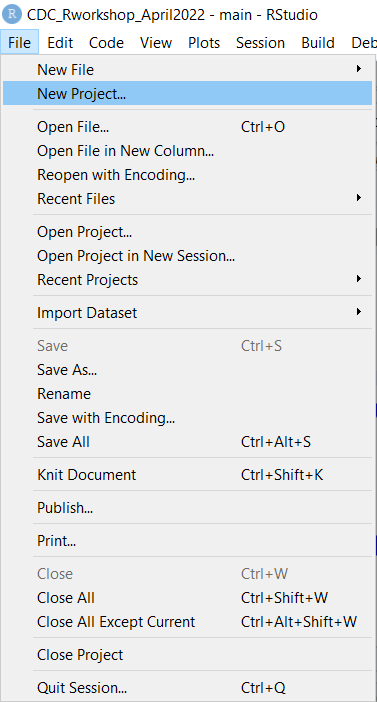Viewport: 377px width, 702px height.
Task: Open the Edit menu
Action: coord(60,43)
